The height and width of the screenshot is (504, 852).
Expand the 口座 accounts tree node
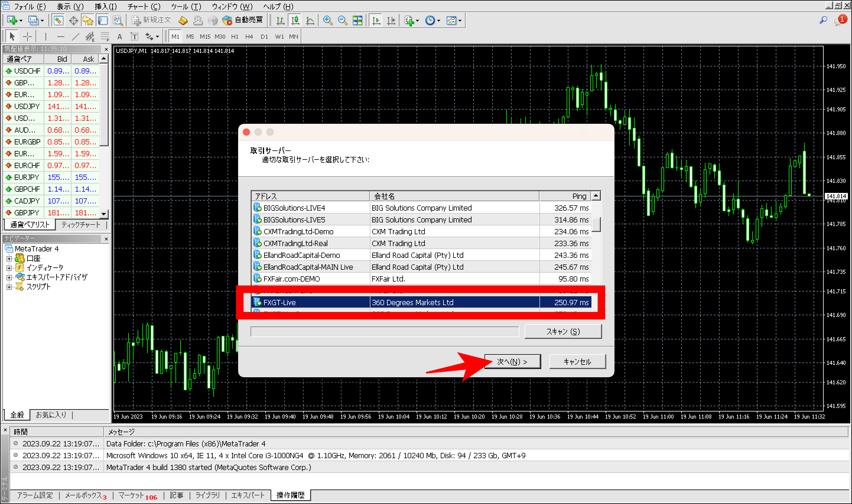[x=9, y=258]
